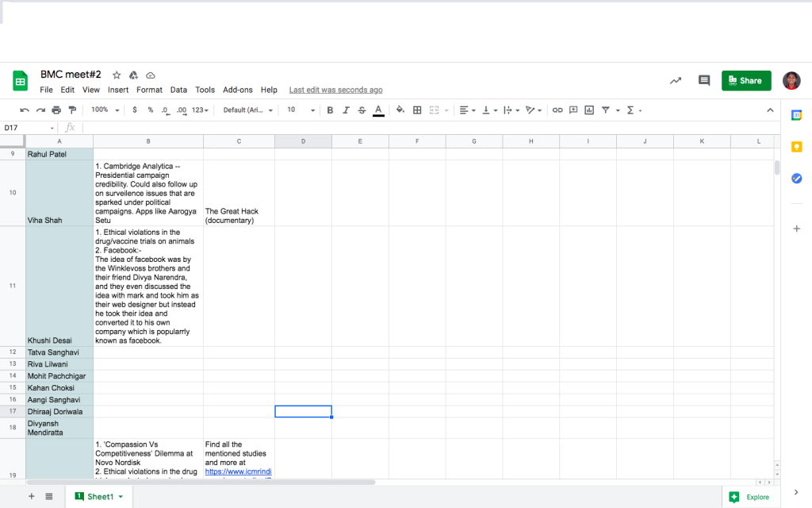
Task: Open the zoom 100% dropdown
Action: (105, 110)
